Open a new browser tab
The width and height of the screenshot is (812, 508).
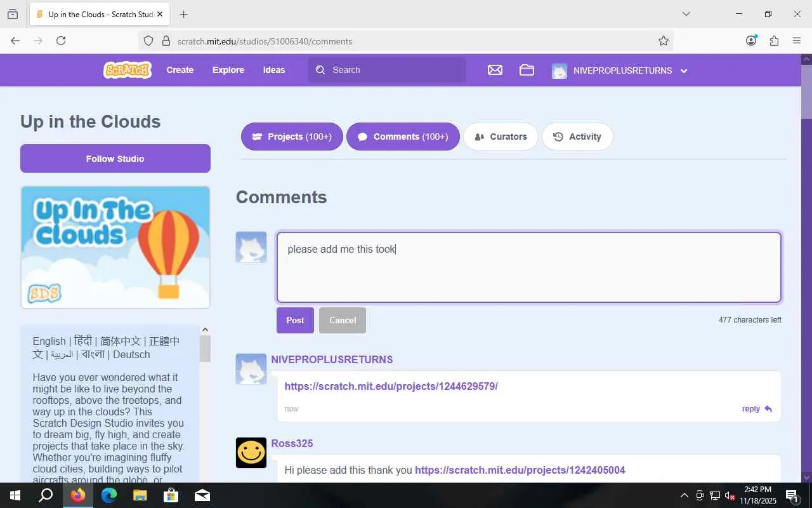pyautogui.click(x=183, y=14)
